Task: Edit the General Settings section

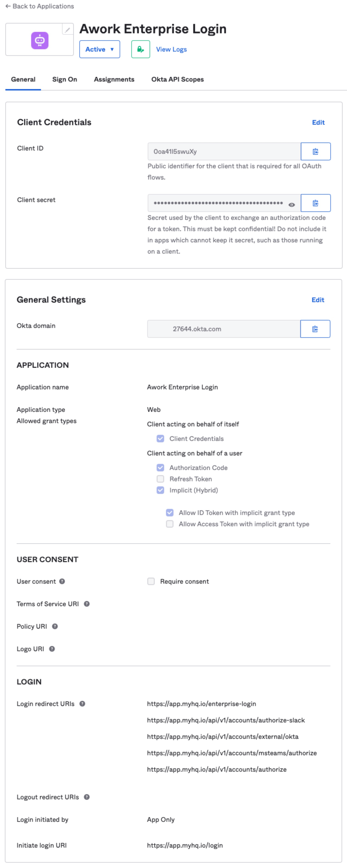Action: (318, 300)
